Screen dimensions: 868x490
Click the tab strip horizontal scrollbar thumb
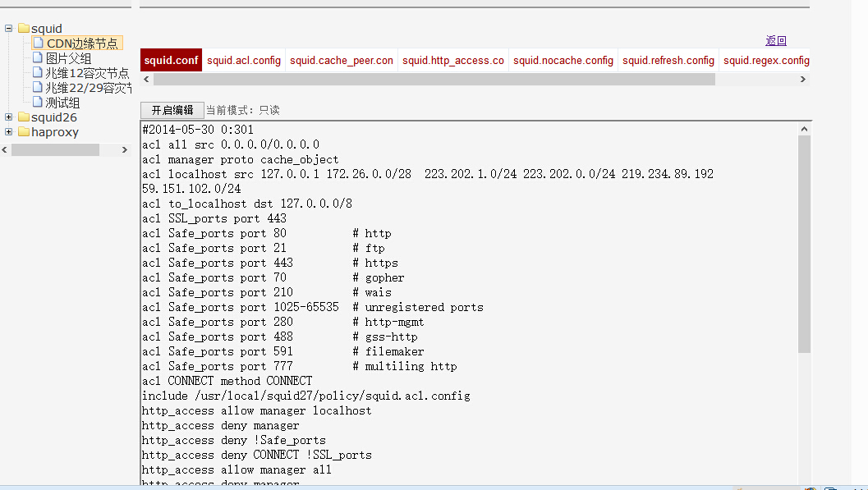click(x=434, y=79)
